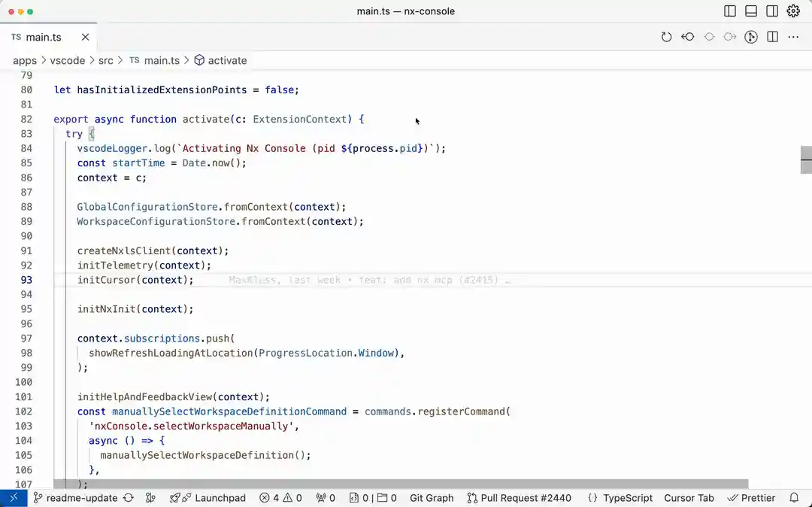This screenshot has width=812, height=507.
Task: Toggle Cursor Tab in the status bar
Action: pos(689,497)
